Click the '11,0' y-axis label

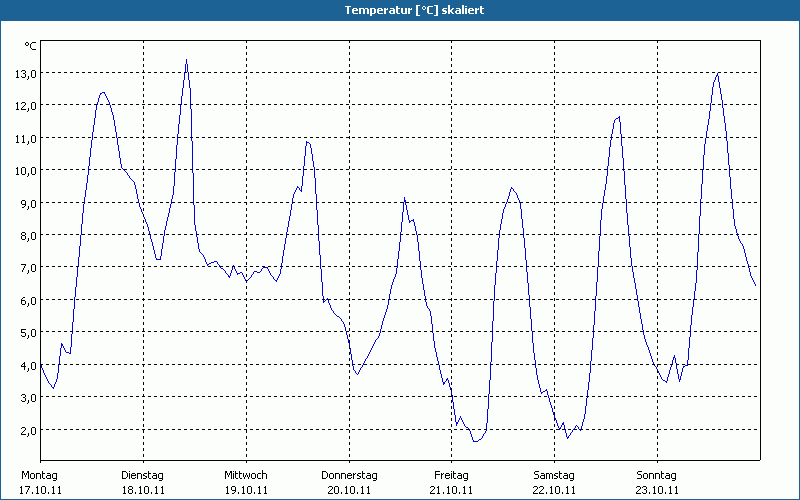coord(26,138)
